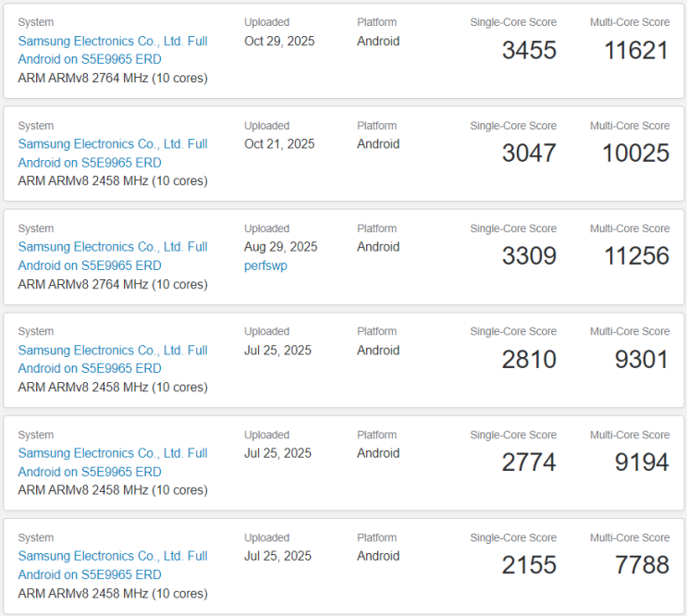Click the Android platform text in the first result
The width and height of the screenshot is (687, 616).
[378, 42]
